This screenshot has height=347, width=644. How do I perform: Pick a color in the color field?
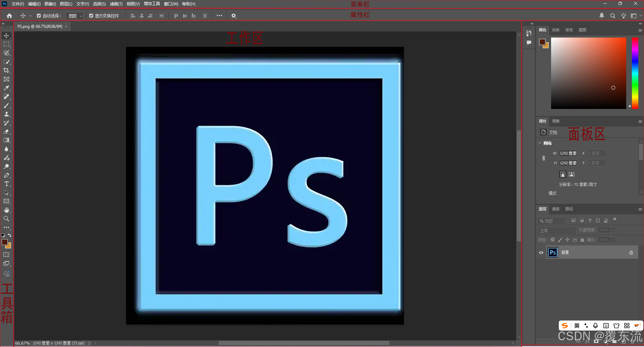point(589,73)
